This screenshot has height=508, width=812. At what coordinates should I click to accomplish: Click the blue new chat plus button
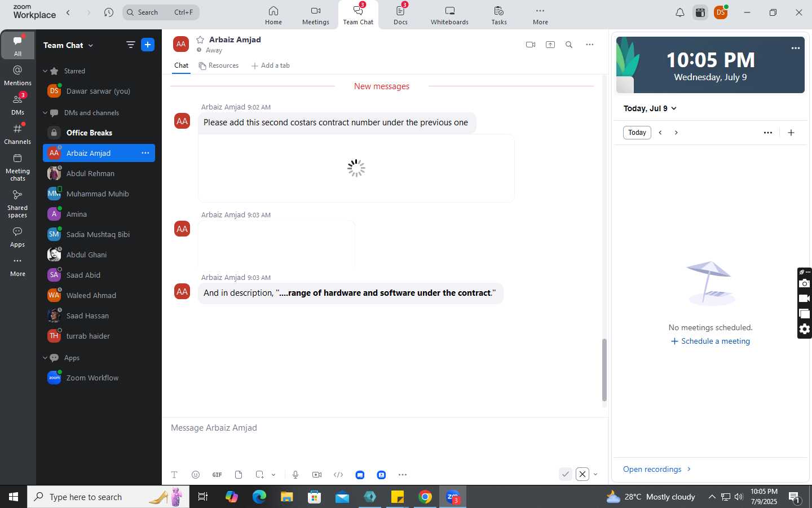tap(148, 45)
